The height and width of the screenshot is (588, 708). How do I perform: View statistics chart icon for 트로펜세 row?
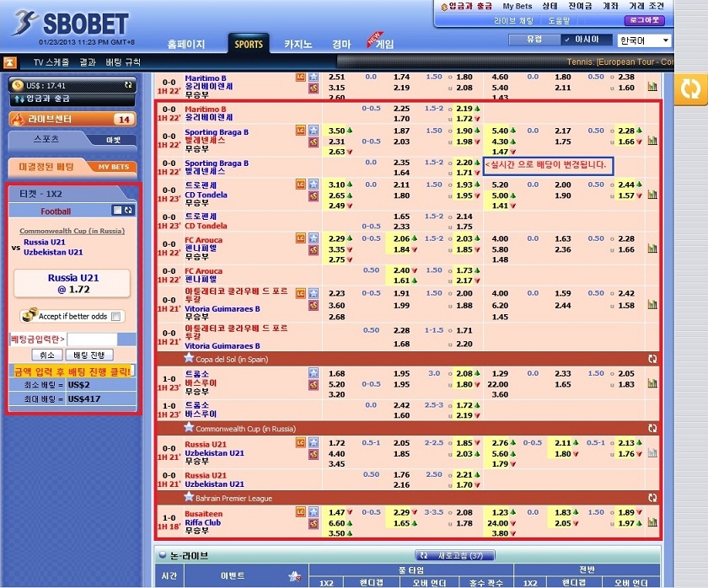click(652, 195)
